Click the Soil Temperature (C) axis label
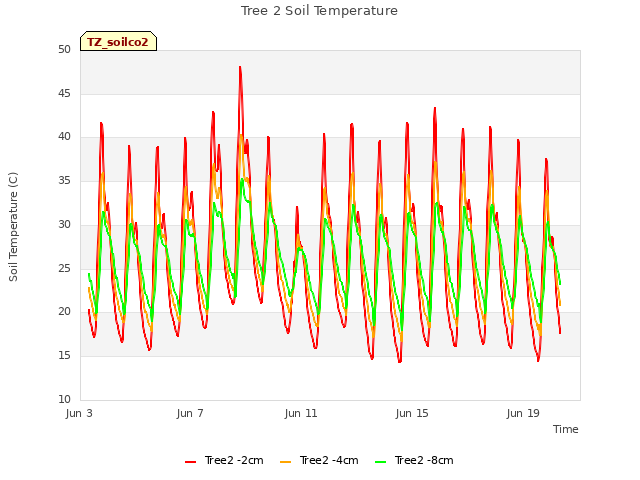This screenshot has height=480, width=640. (13, 227)
